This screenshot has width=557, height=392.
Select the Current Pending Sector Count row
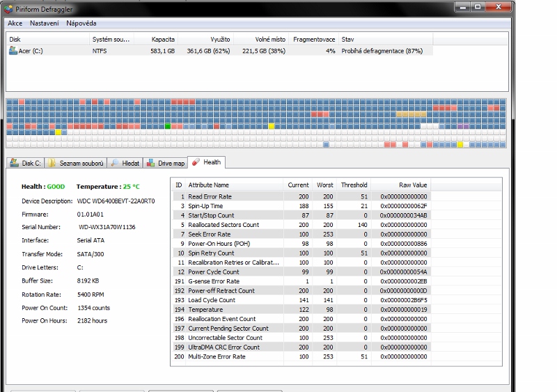click(x=301, y=329)
